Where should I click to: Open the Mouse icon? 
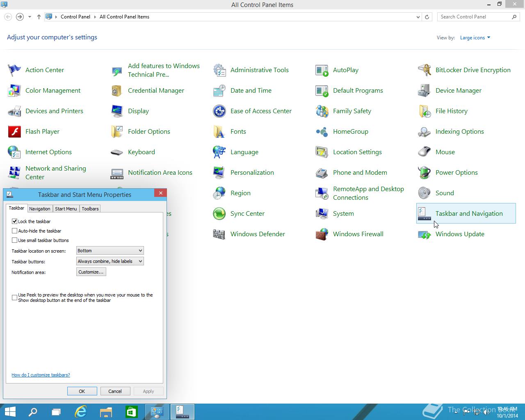[425, 152]
